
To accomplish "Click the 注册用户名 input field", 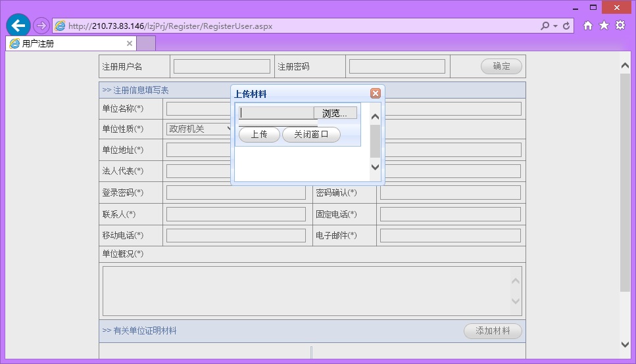I will [222, 66].
